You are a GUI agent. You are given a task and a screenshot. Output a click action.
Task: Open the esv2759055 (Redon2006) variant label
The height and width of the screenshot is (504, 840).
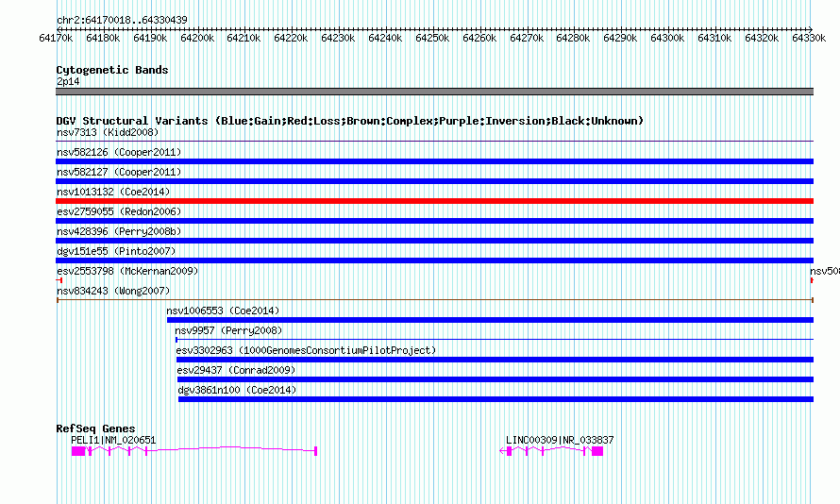119,211
